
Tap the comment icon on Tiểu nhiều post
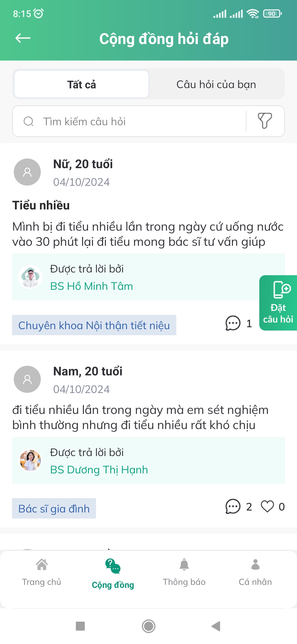(x=233, y=323)
